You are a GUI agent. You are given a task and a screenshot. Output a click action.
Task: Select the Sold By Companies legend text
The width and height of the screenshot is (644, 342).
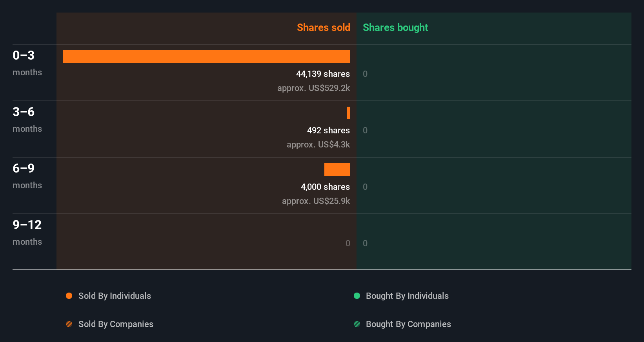(x=116, y=324)
